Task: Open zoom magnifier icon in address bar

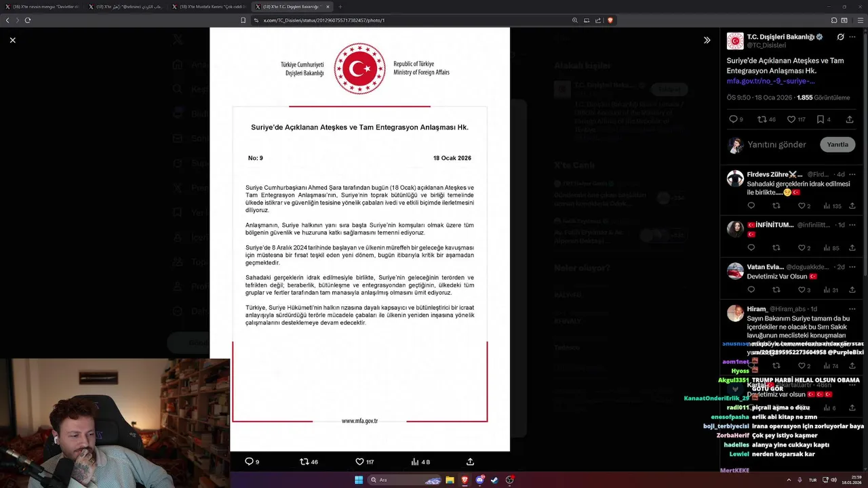Action: click(574, 20)
